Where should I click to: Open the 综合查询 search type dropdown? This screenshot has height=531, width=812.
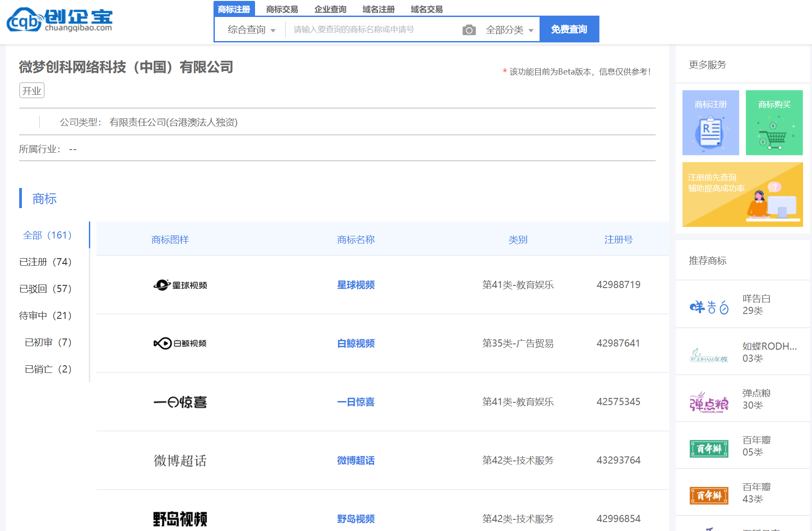[251, 30]
